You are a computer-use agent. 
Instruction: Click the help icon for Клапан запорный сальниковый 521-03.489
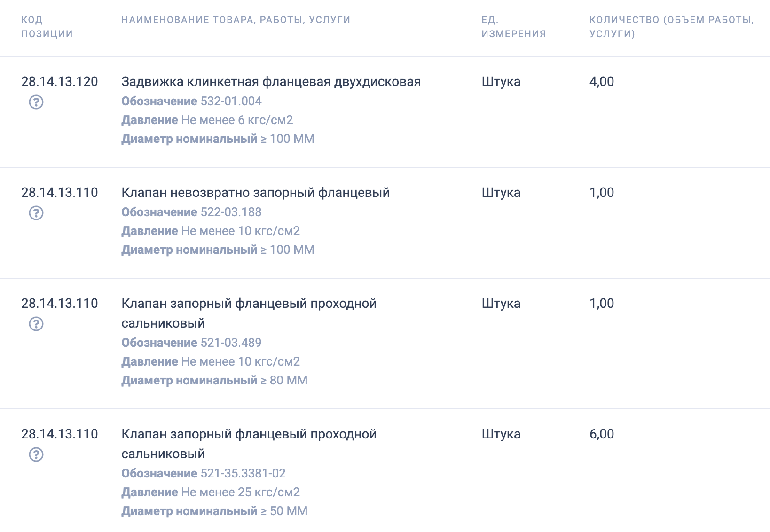point(37,323)
